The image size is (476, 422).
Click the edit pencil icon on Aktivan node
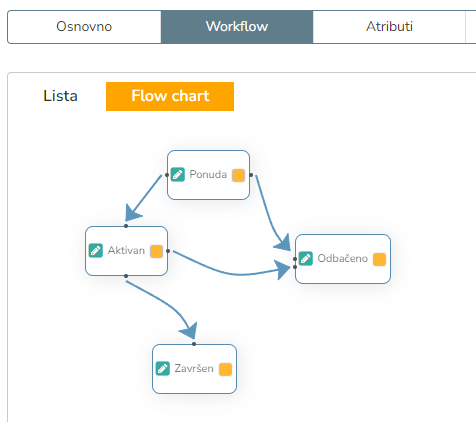click(x=96, y=251)
